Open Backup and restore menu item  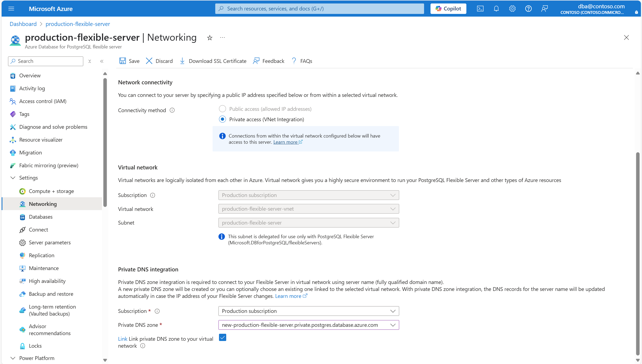[51, 294]
